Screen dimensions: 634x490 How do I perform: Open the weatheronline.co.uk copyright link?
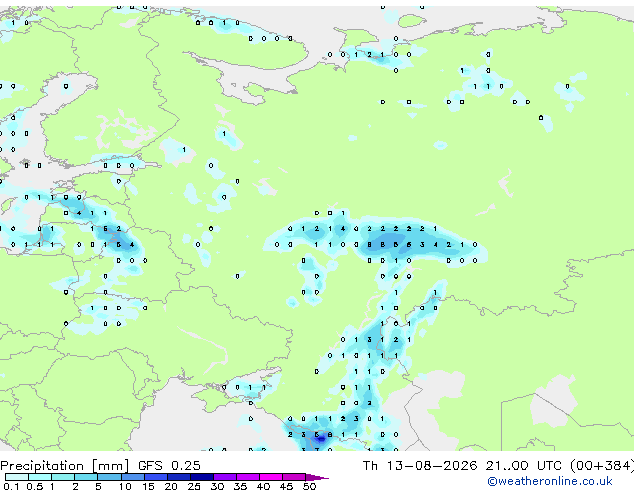(x=549, y=481)
